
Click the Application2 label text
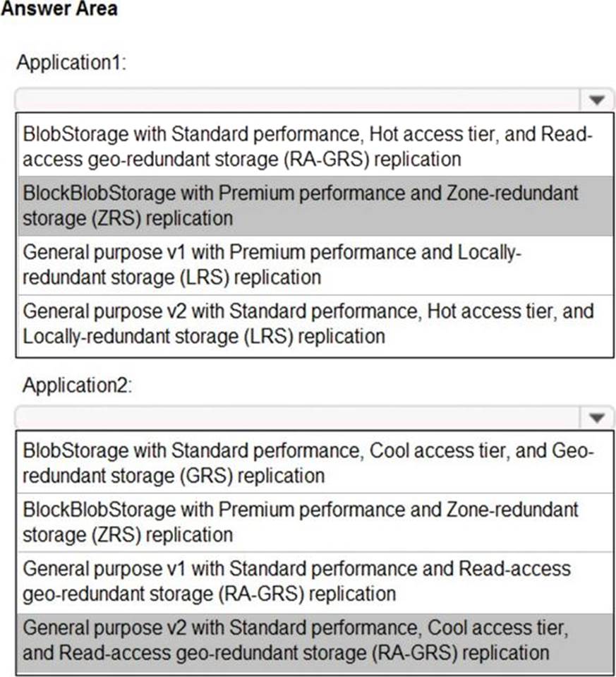pos(77,385)
